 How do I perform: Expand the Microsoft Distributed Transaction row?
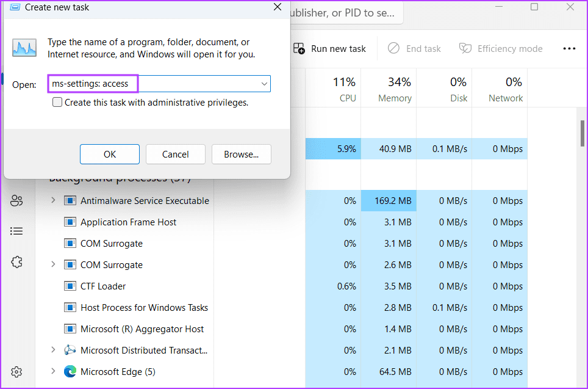pos(53,351)
